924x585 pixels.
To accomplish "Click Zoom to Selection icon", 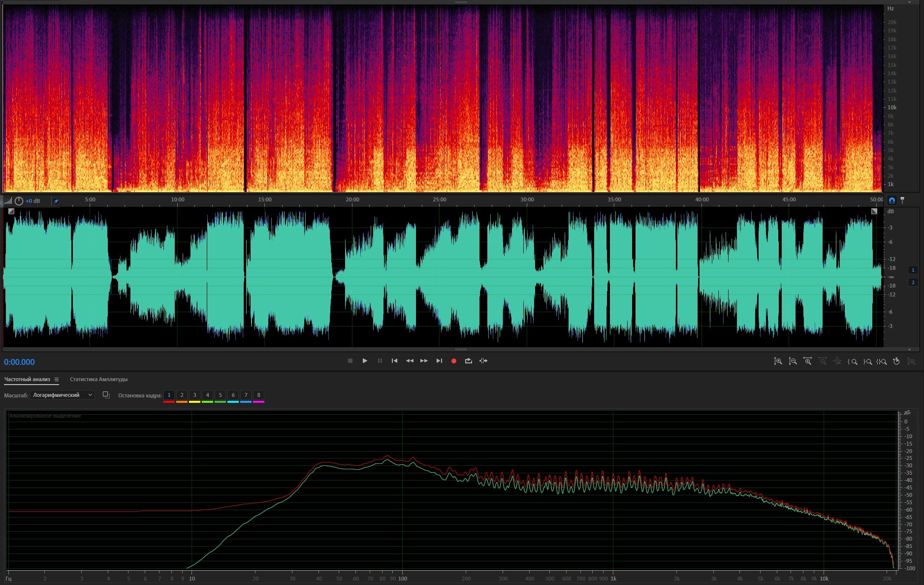I will [882, 361].
